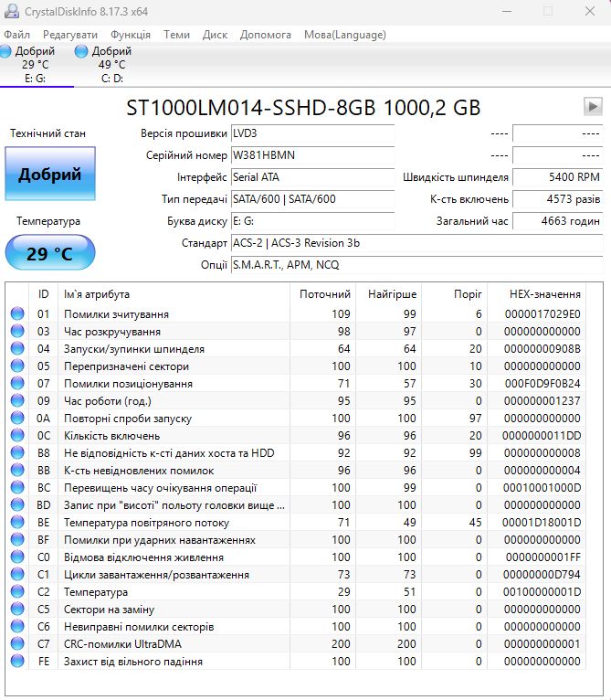Click the features field S.M.A.R.T., APM, NCQ
Screen dimensions: 611x700
point(416,265)
